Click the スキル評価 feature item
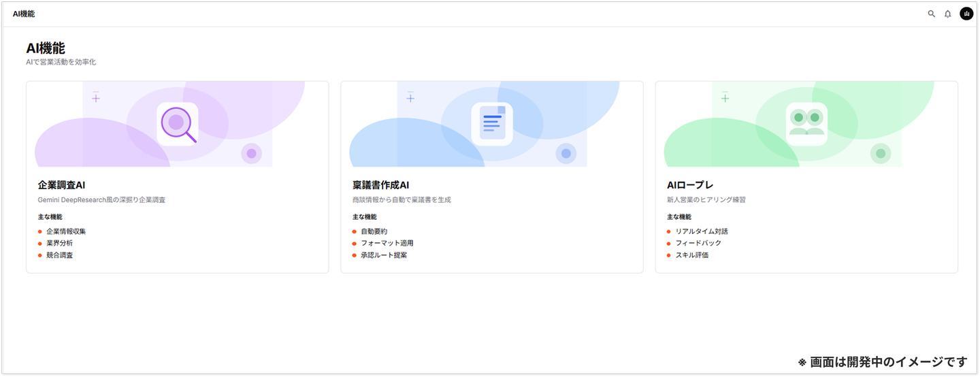The height and width of the screenshot is (377, 980). pyautogui.click(x=687, y=255)
